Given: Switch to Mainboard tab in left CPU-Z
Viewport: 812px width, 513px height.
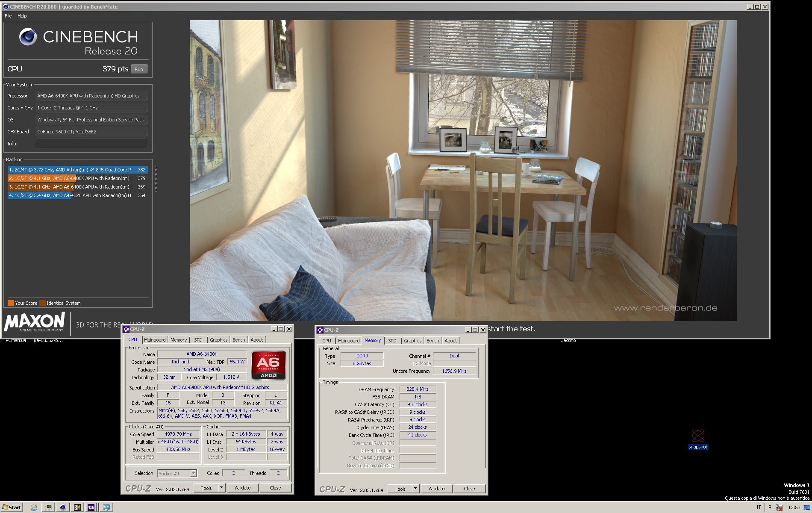Looking at the screenshot, I should pos(155,340).
